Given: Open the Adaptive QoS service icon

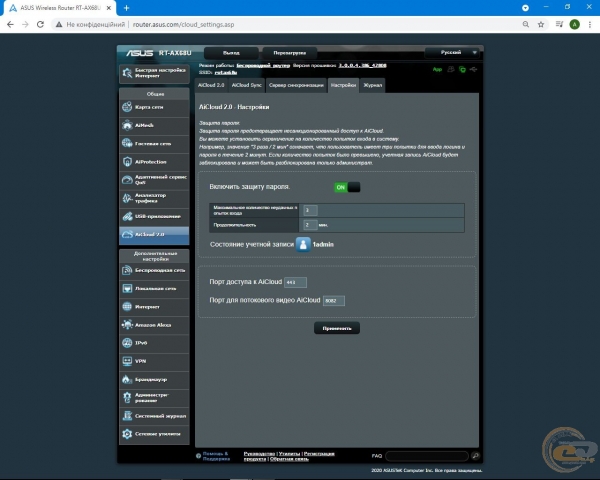Looking at the screenshot, I should click(127, 180).
